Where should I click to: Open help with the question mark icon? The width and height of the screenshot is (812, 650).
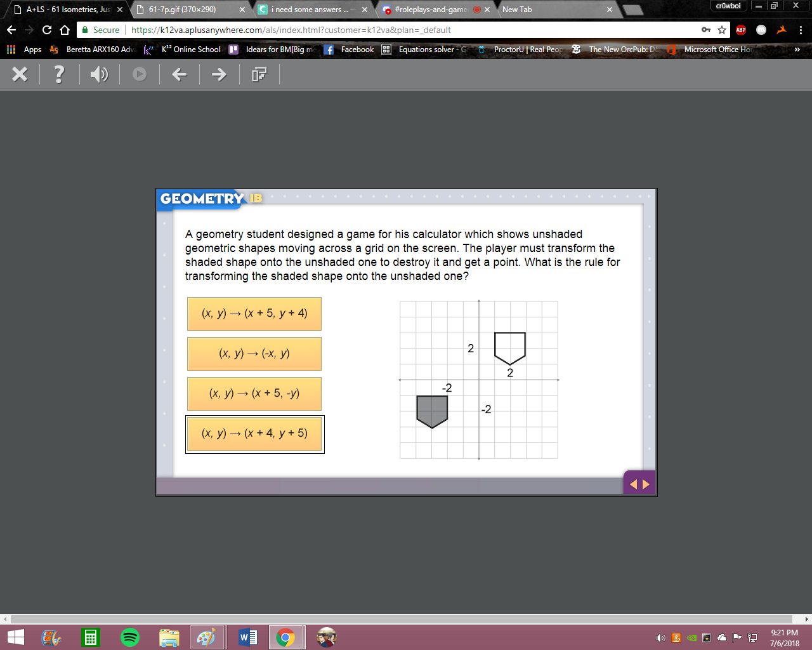(x=59, y=74)
